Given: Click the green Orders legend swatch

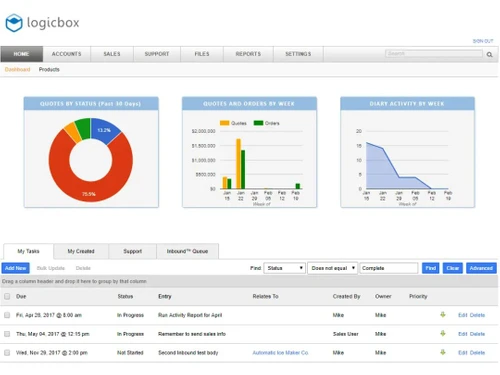Looking at the screenshot, I should (258, 123).
